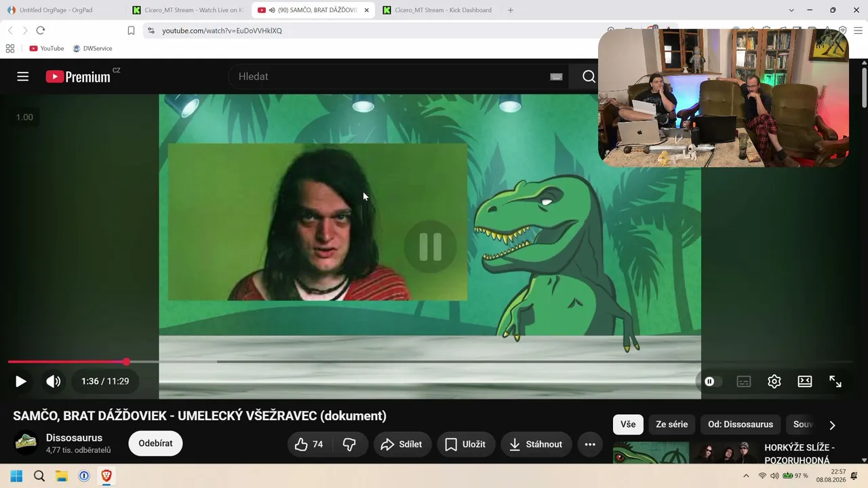Viewport: 868px width, 488px height.
Task: Go back in browser history
Action: click(x=10, y=30)
